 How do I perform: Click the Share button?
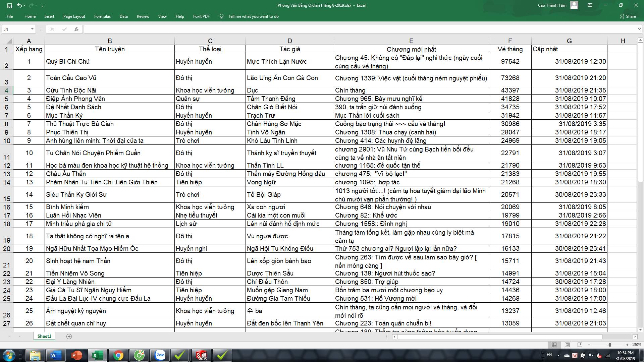[628, 16]
